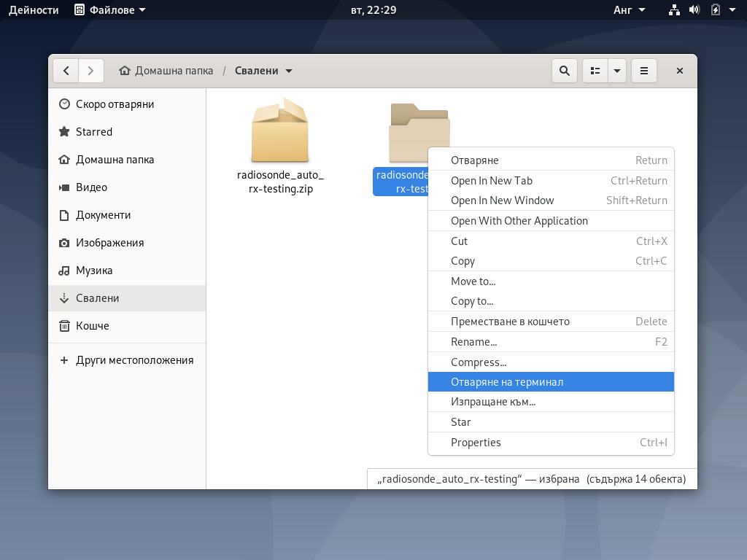Go to Домашна папка in sidebar
The height and width of the screenshot is (560, 747).
[127, 160]
